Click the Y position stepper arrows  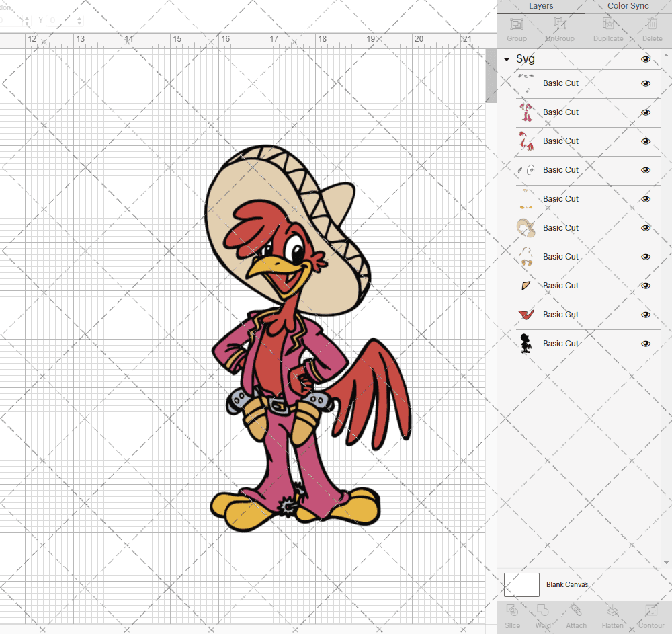click(79, 20)
